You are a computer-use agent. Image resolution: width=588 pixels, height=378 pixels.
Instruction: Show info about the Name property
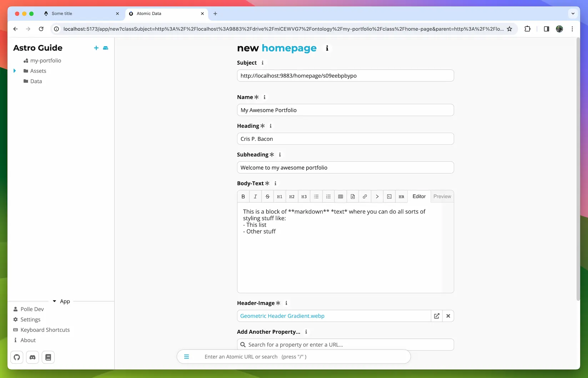pyautogui.click(x=265, y=97)
